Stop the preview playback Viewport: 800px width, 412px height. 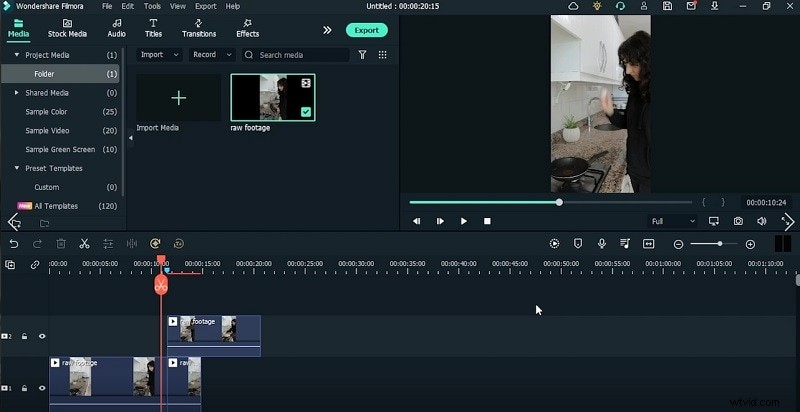pyautogui.click(x=487, y=221)
